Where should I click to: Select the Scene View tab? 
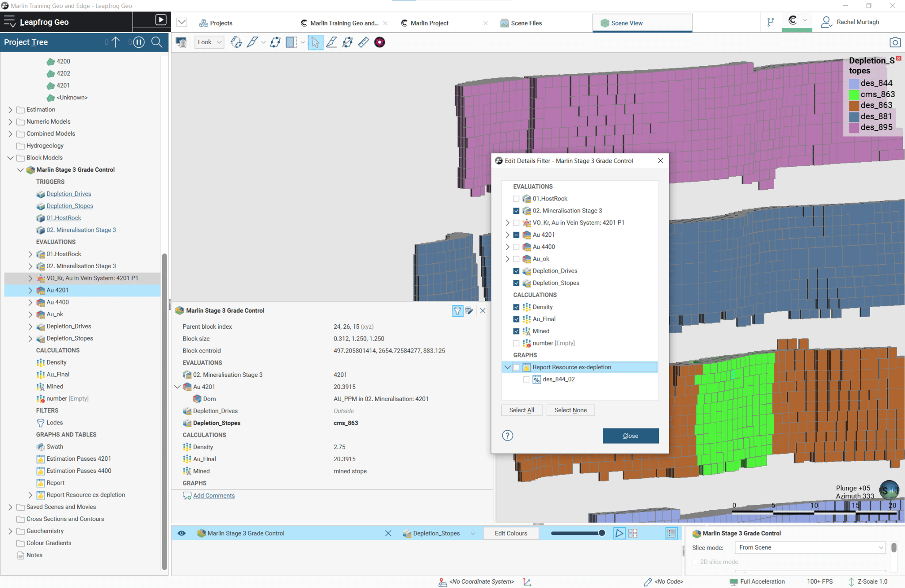642,23
